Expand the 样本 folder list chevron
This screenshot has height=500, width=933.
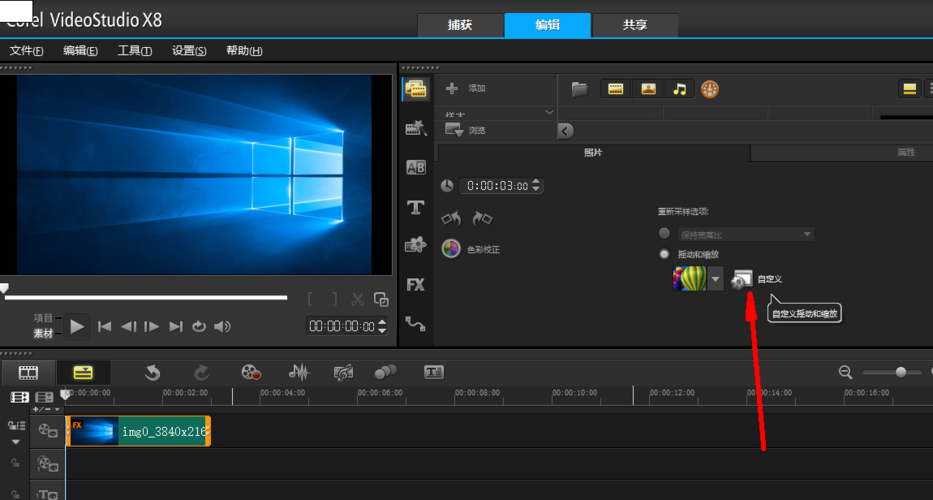coord(549,112)
